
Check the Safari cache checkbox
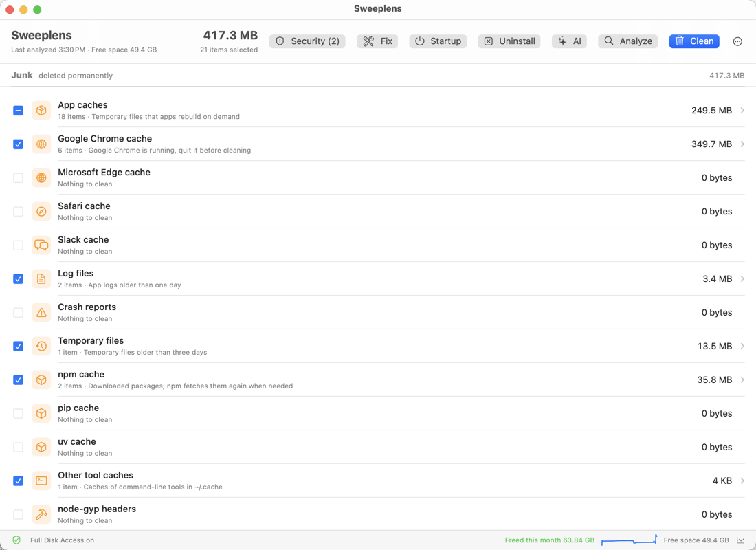coord(18,211)
